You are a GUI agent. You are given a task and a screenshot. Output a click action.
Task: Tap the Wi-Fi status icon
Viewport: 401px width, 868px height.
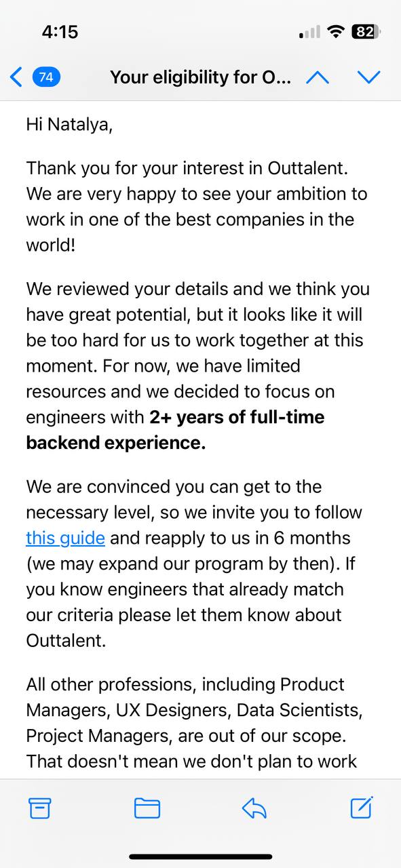click(x=335, y=32)
